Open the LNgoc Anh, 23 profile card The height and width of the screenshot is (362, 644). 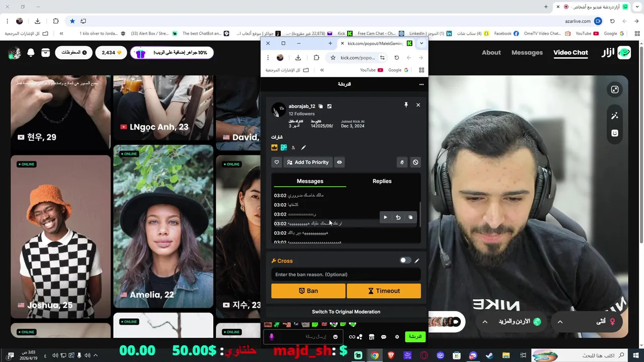[163, 108]
